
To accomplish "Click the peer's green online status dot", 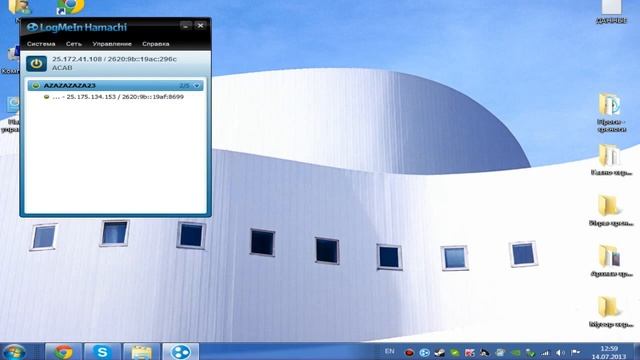I will pyautogui.click(x=47, y=97).
